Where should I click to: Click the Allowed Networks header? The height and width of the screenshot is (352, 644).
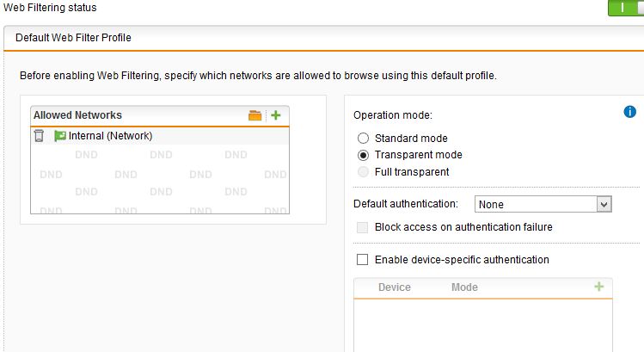point(77,115)
